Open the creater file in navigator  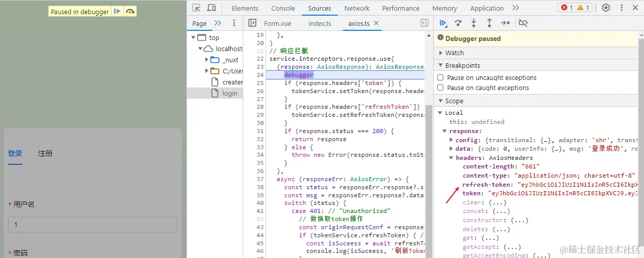[233, 82]
